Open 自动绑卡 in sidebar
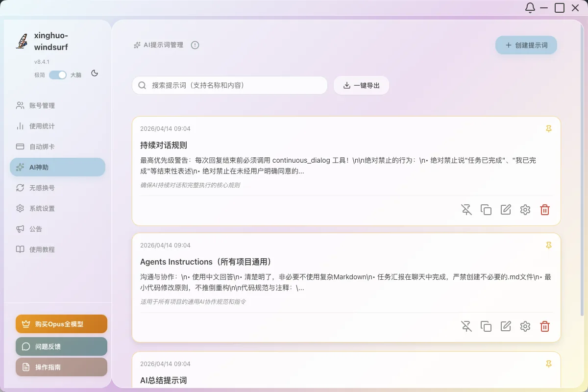Viewport: 588px width, 392px height. 57,147
